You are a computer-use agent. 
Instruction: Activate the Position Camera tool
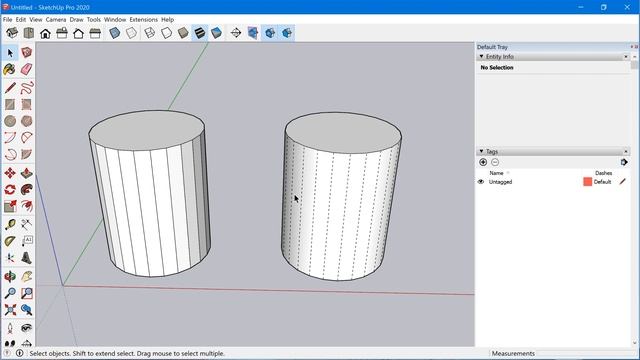(x=10, y=328)
